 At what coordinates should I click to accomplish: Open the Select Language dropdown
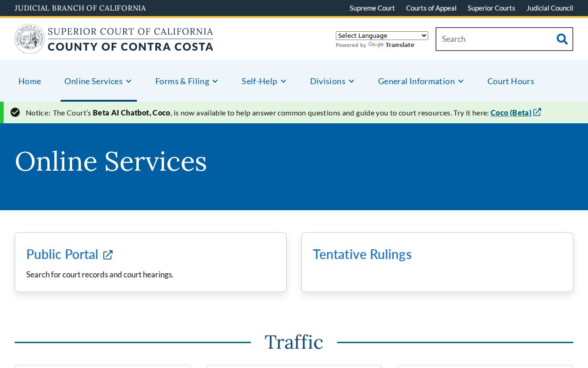coord(382,35)
